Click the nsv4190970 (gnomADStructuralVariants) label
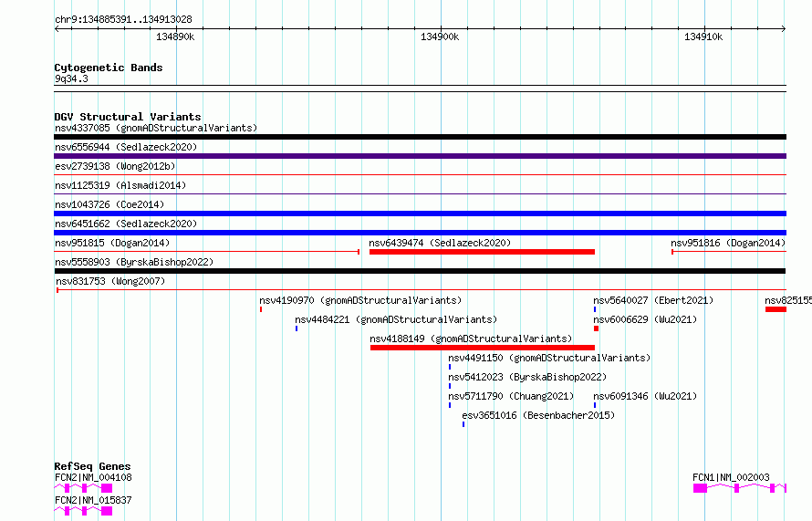The width and height of the screenshot is (812, 521). pyautogui.click(x=360, y=300)
